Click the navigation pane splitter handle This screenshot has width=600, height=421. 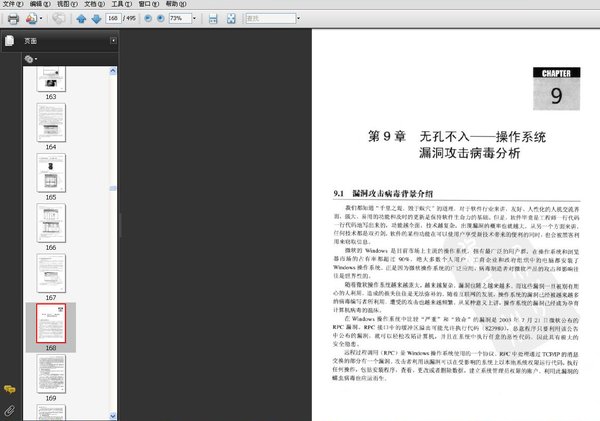[x=121, y=225]
